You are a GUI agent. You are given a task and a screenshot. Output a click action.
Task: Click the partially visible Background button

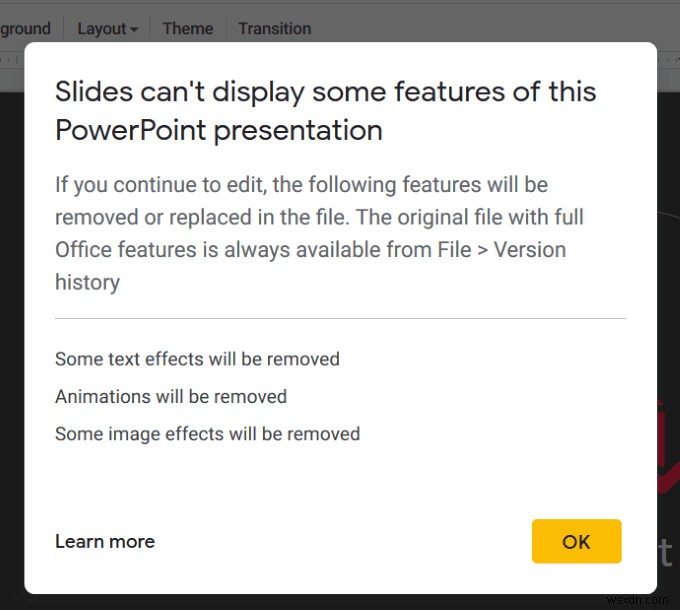pos(25,28)
